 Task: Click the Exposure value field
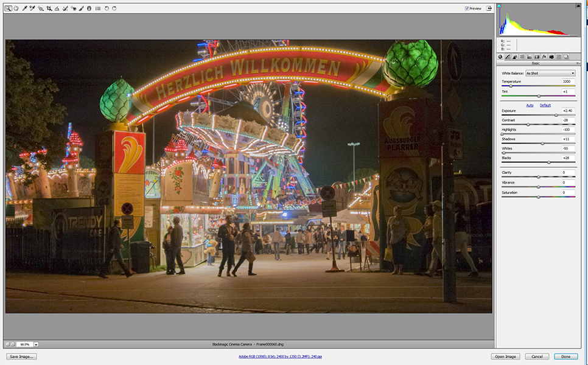point(568,111)
